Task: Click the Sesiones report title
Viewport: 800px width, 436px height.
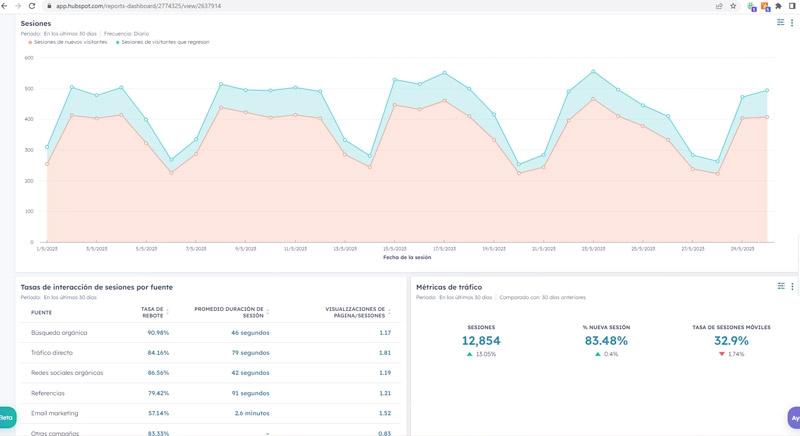Action: (x=36, y=23)
